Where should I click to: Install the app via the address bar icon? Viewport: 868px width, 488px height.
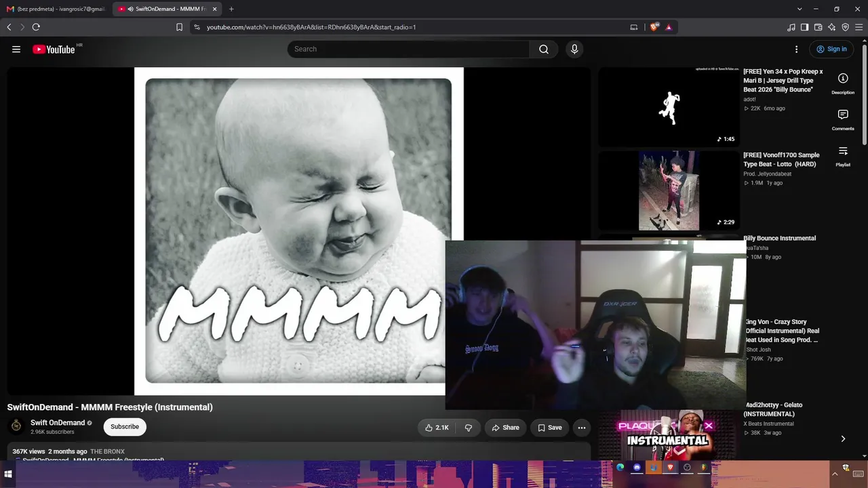point(634,27)
